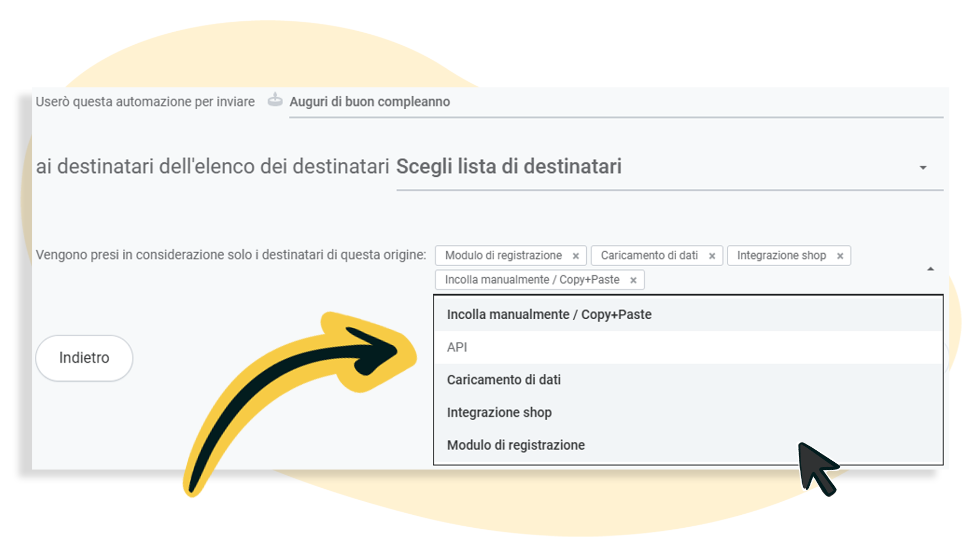The height and width of the screenshot is (560, 980).
Task: Remove the 'Modulo di registrazione' tag
Action: (x=576, y=256)
